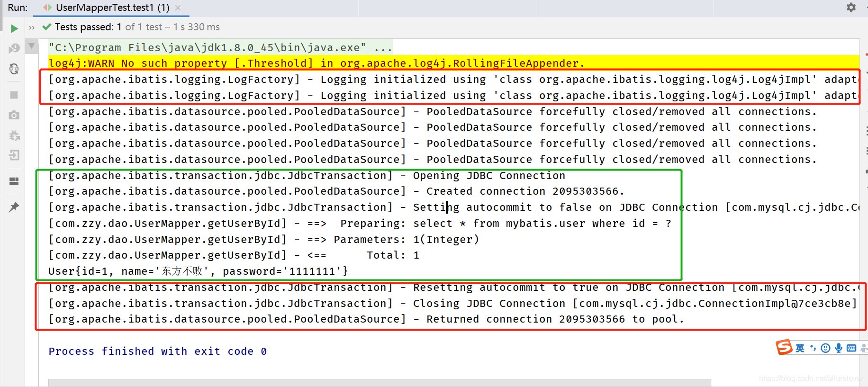Click 'Setting autocommit to false' line

coord(454,207)
